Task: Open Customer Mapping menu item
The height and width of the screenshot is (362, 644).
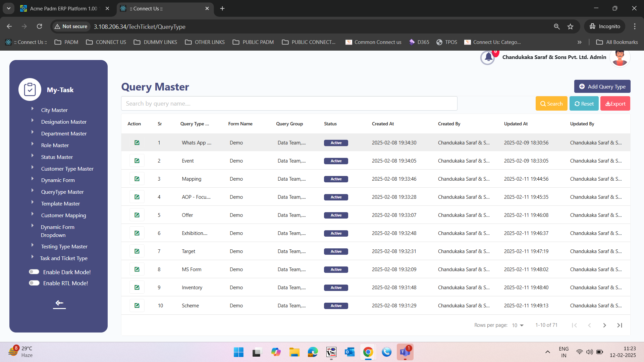Action: point(63,215)
